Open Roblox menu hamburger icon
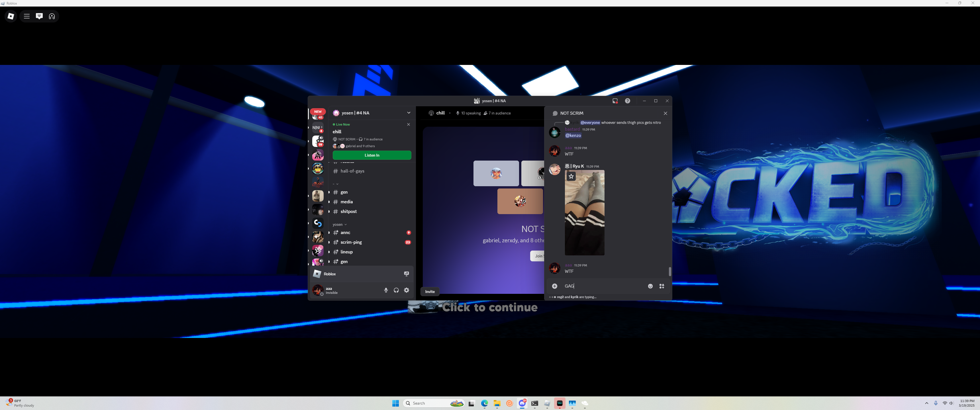 [x=26, y=16]
